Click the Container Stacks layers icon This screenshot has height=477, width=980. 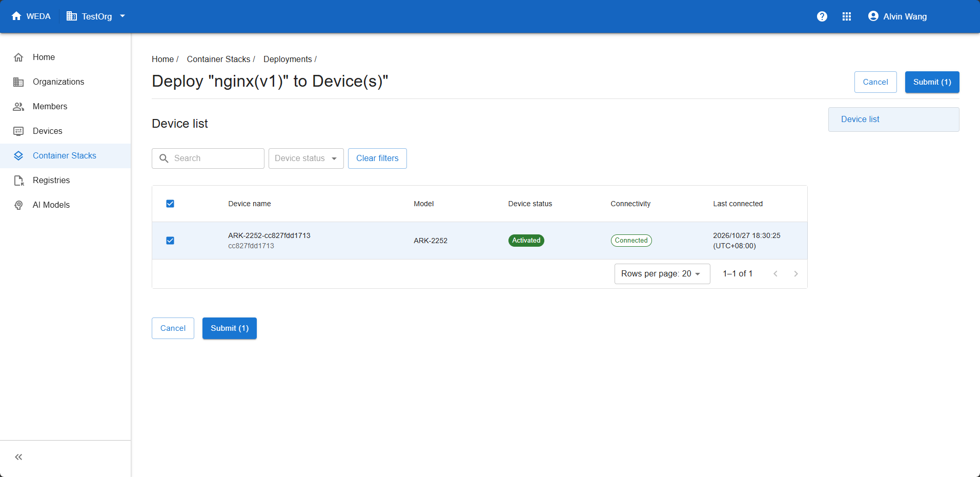point(18,156)
